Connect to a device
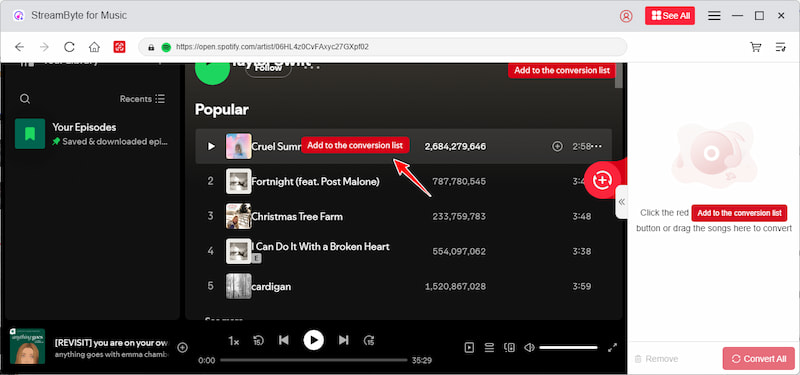 (509, 347)
